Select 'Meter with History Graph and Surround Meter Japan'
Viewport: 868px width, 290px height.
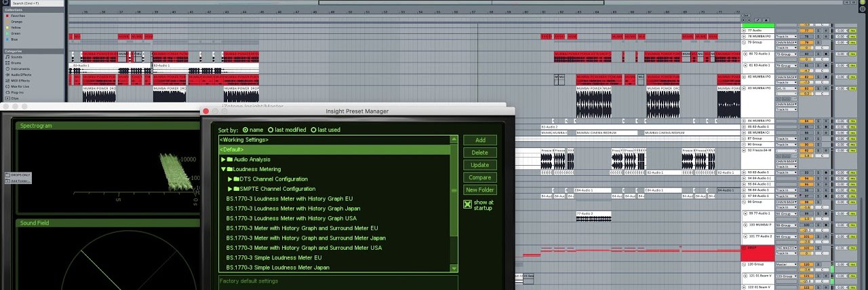point(306,238)
